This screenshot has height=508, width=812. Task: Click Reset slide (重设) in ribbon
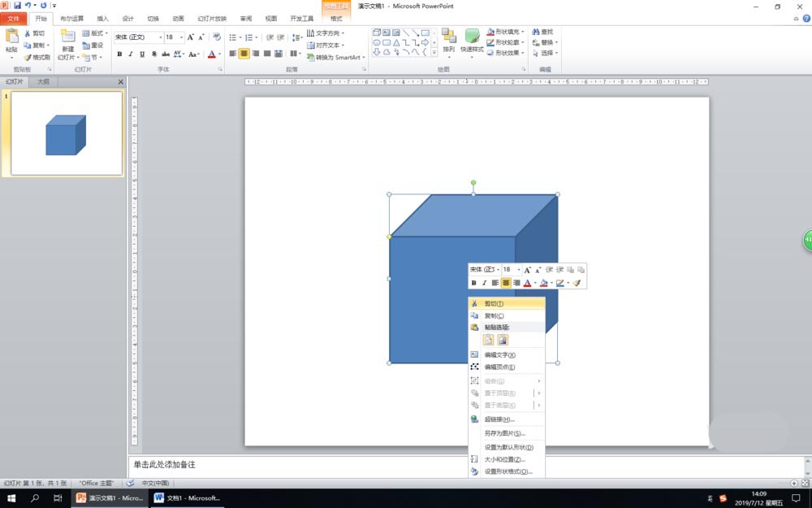(x=93, y=45)
